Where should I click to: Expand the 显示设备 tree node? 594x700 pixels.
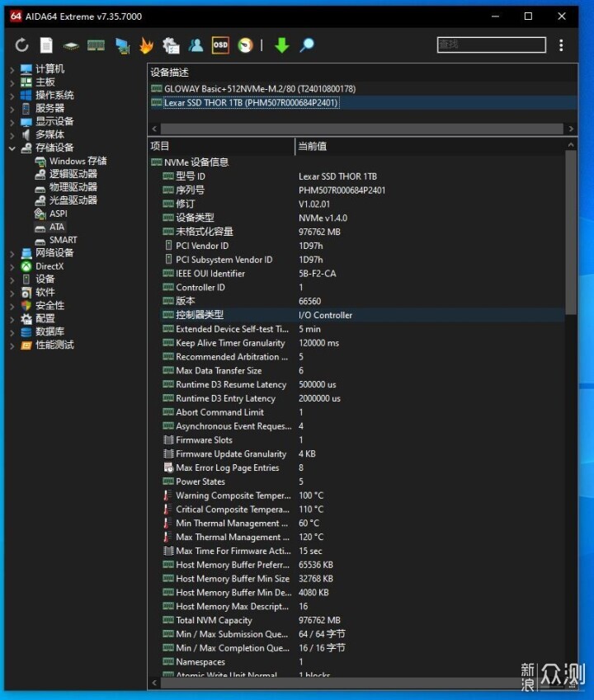click(x=12, y=121)
